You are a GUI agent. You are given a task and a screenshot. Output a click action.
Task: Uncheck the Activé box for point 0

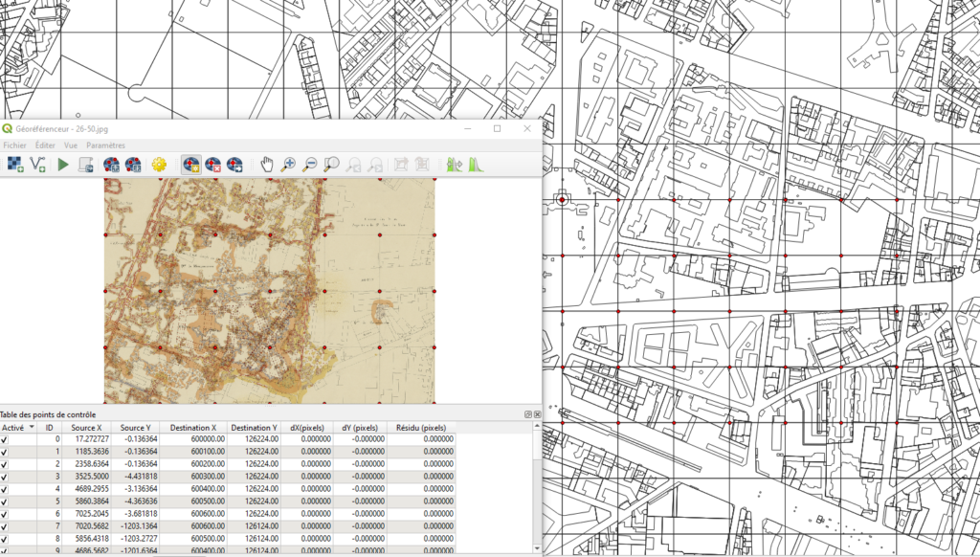(5, 439)
